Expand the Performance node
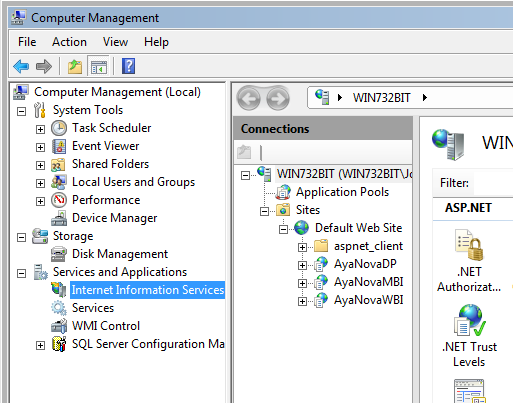This screenshot has width=513, height=403. pyautogui.click(x=40, y=201)
